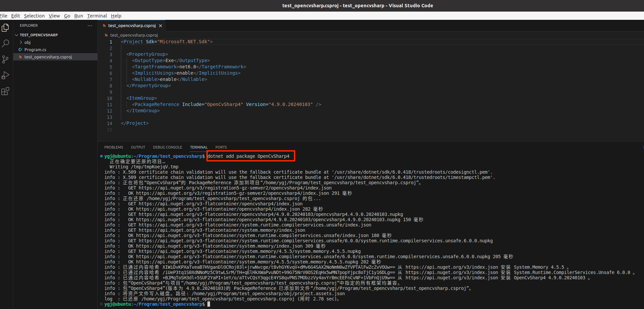
Task: Expand the obj folder
Action: coord(21,42)
